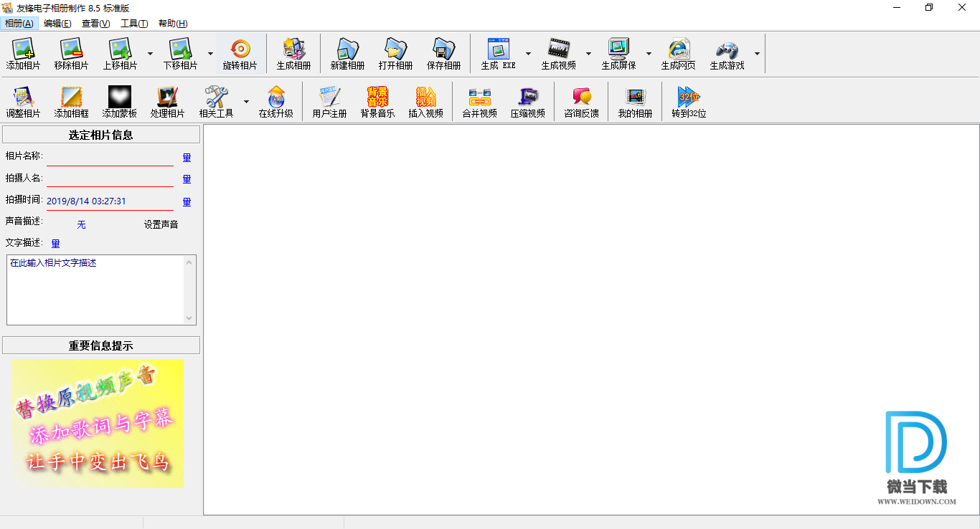Click the 旋转相片 (Rotate photo) icon
980x529 pixels.
point(240,54)
